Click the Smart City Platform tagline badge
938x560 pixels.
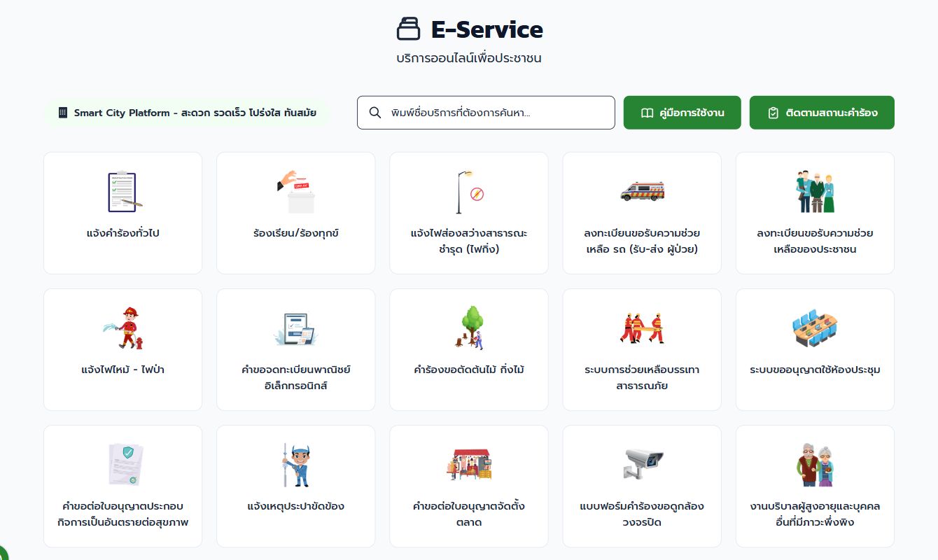pos(187,113)
